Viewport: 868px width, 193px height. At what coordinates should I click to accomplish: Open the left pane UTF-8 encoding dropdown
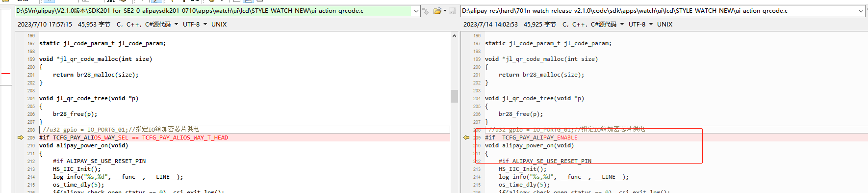(195, 24)
